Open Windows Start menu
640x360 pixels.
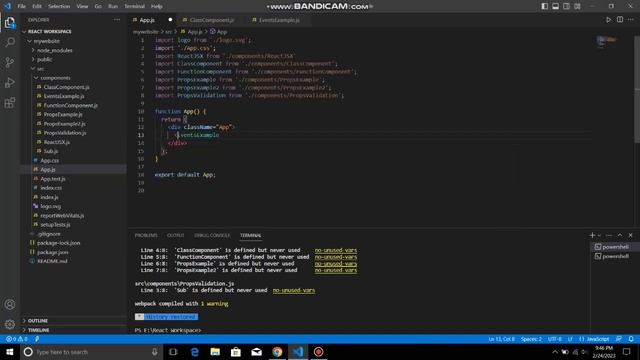[10, 352]
